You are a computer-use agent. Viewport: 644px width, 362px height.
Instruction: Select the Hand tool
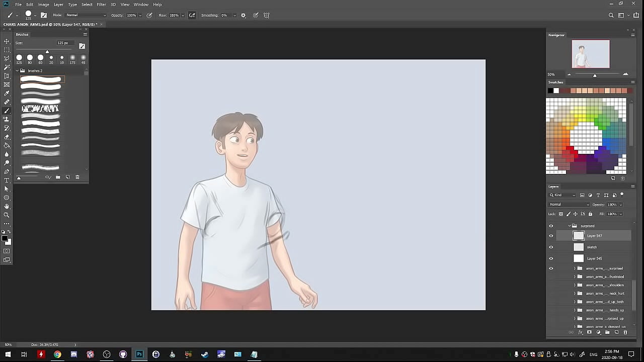tap(7, 206)
